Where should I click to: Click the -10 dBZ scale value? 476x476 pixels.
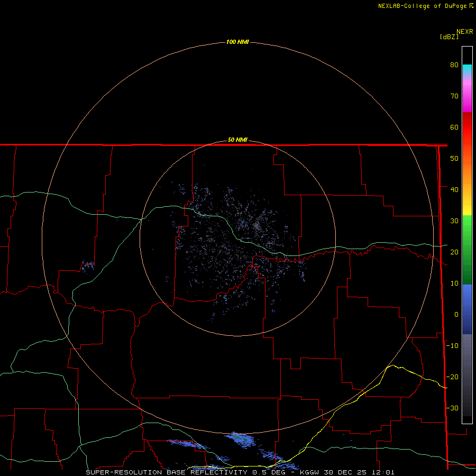(x=452, y=346)
